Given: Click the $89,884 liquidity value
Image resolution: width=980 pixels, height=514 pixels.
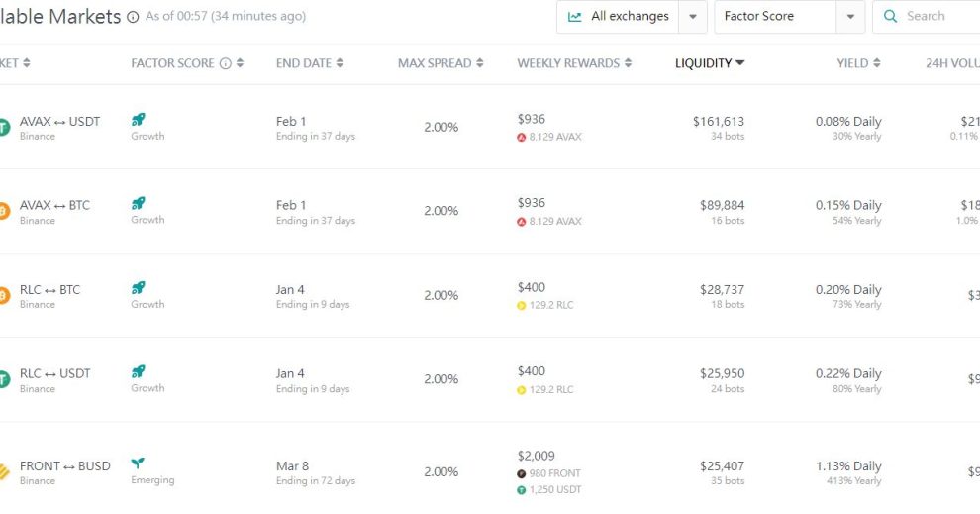Looking at the screenshot, I should (x=722, y=205).
